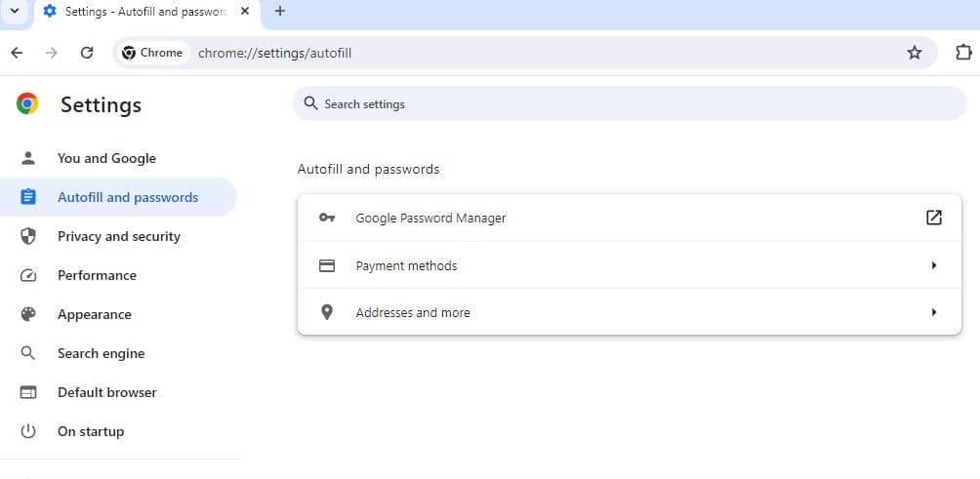Expand the Addresses and more arrow
The width and height of the screenshot is (980, 479).
pos(934,312)
